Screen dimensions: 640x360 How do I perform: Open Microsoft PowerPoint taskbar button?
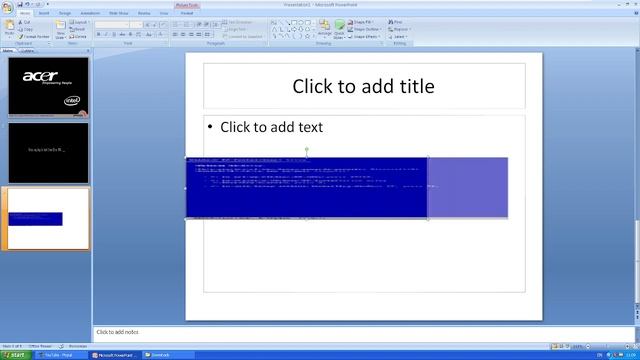tap(116, 356)
